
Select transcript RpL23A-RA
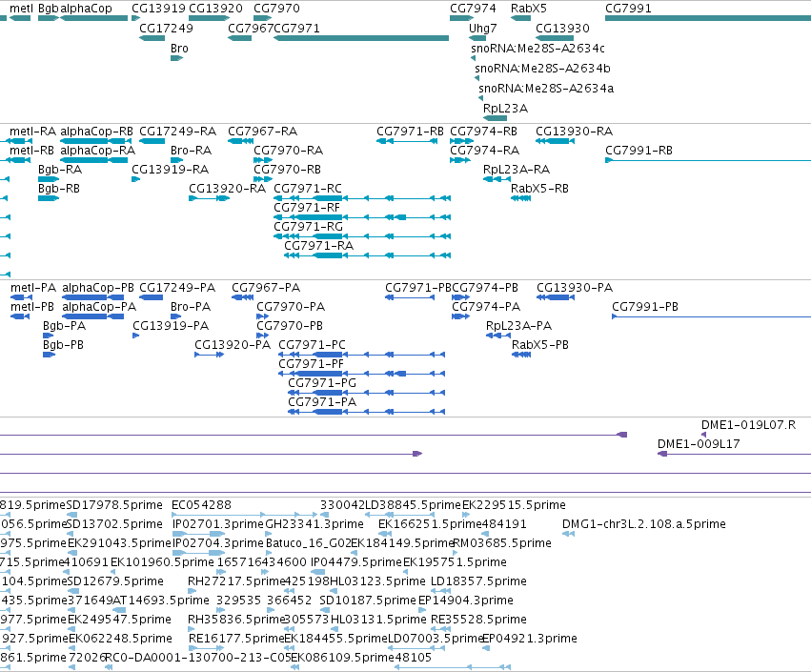tap(517, 170)
